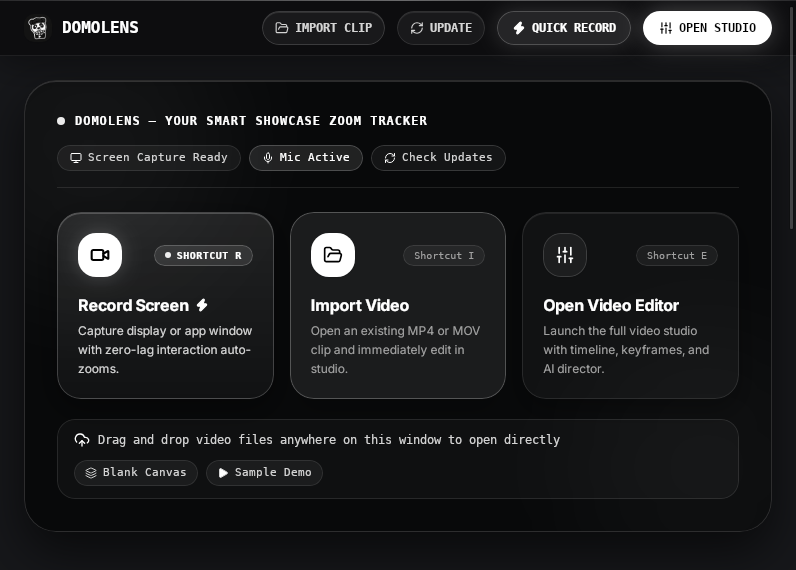Click the Shortcut R badge

pos(204,255)
